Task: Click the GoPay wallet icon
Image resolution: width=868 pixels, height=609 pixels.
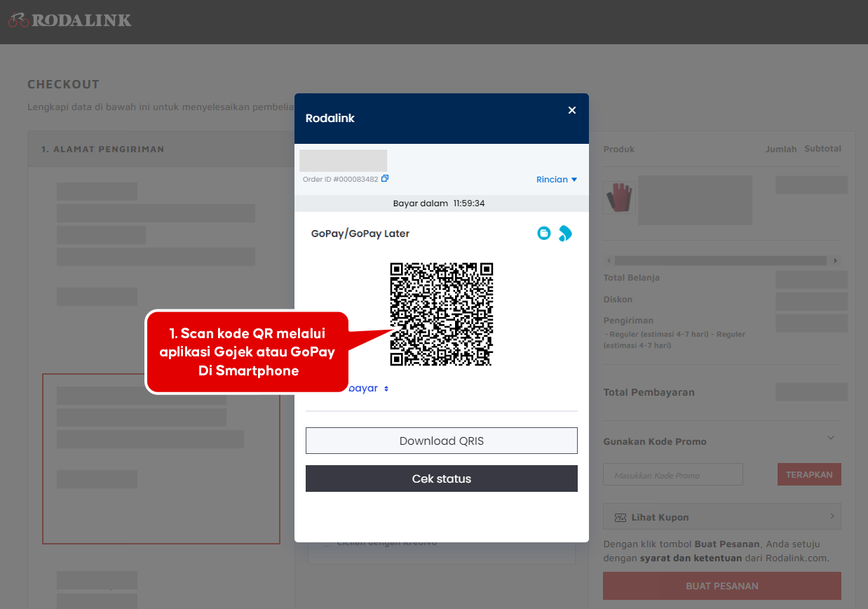Action: [544, 233]
